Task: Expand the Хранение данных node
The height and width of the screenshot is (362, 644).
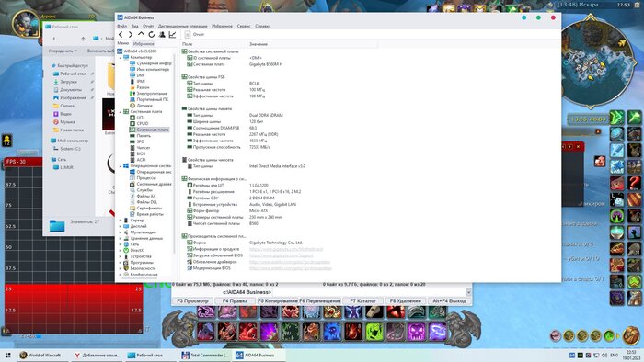Action: click(x=121, y=238)
